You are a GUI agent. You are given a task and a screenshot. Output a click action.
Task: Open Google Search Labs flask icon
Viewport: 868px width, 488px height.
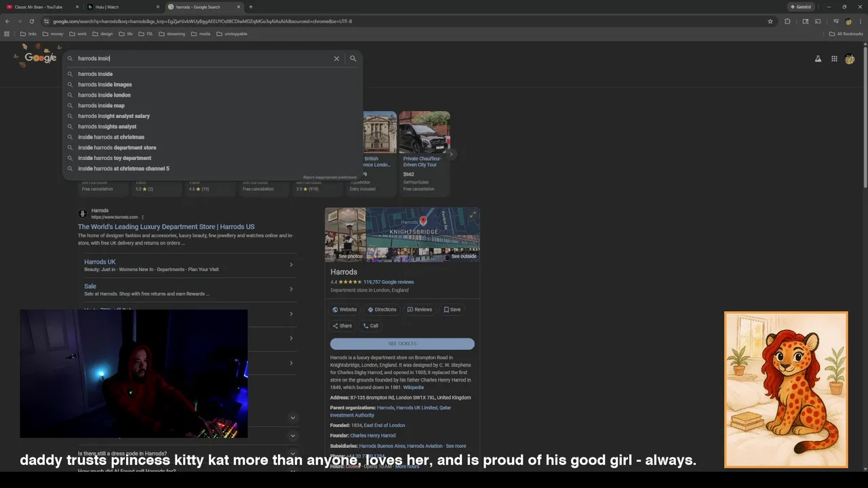pyautogui.click(x=818, y=59)
